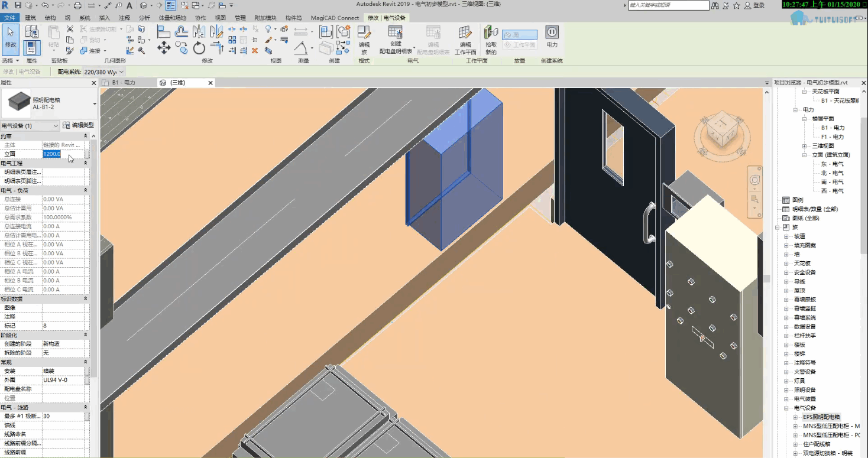
Task: Click the ViewCube in the 3D view
Action: pyautogui.click(x=721, y=131)
